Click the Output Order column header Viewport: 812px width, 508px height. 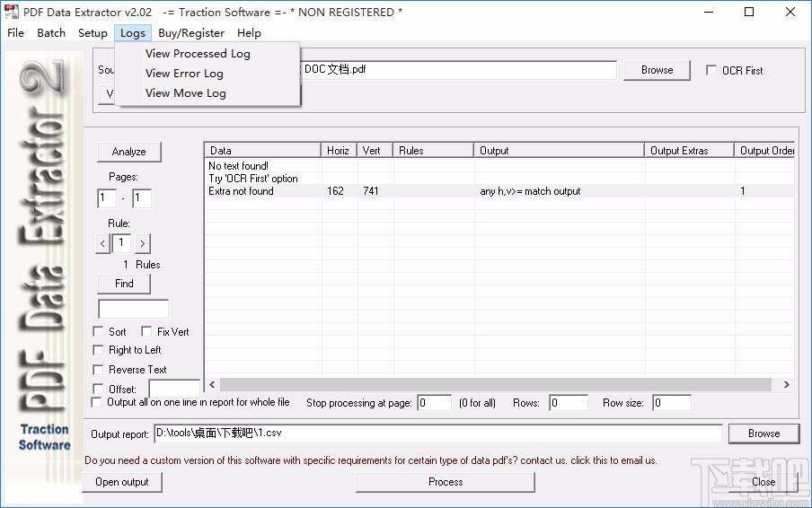click(764, 151)
